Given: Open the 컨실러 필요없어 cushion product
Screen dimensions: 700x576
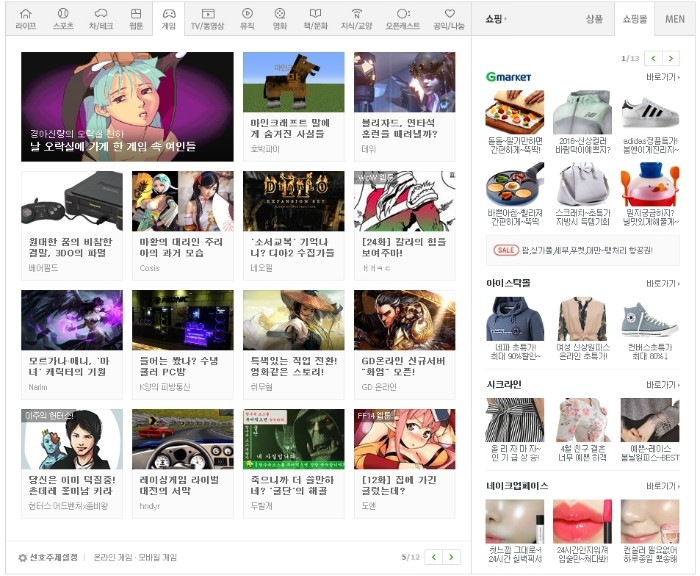Looking at the screenshot, I should click(650, 531).
